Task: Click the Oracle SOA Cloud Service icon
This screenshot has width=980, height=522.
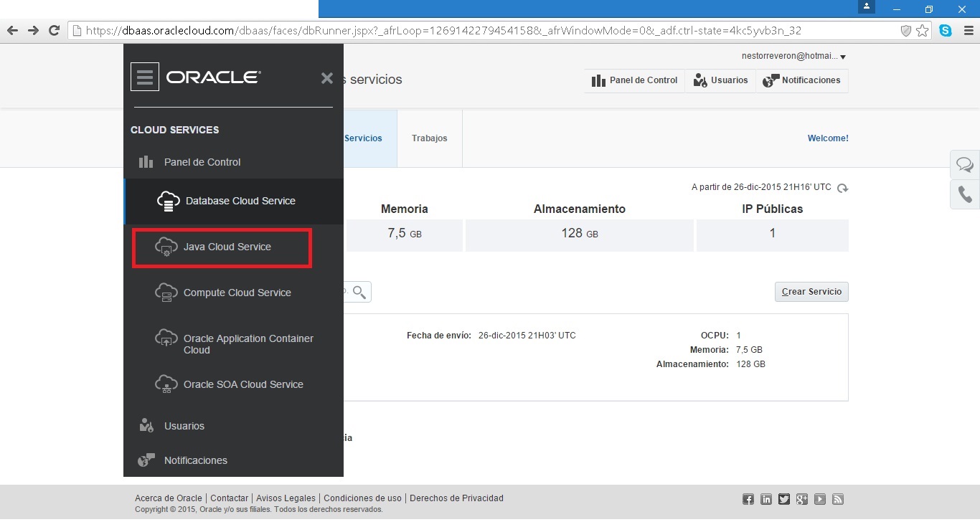Action: (x=166, y=384)
